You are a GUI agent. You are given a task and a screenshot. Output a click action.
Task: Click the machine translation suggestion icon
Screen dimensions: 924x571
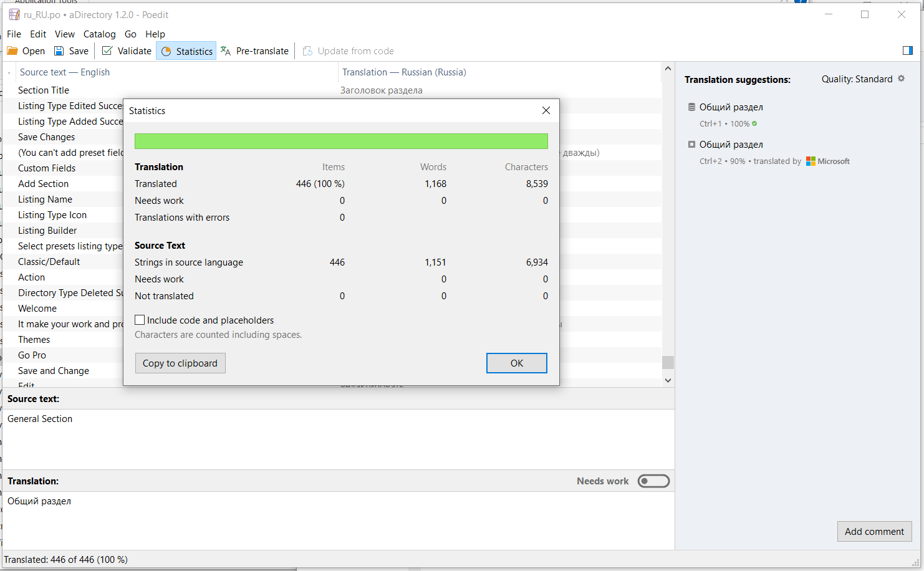point(691,144)
